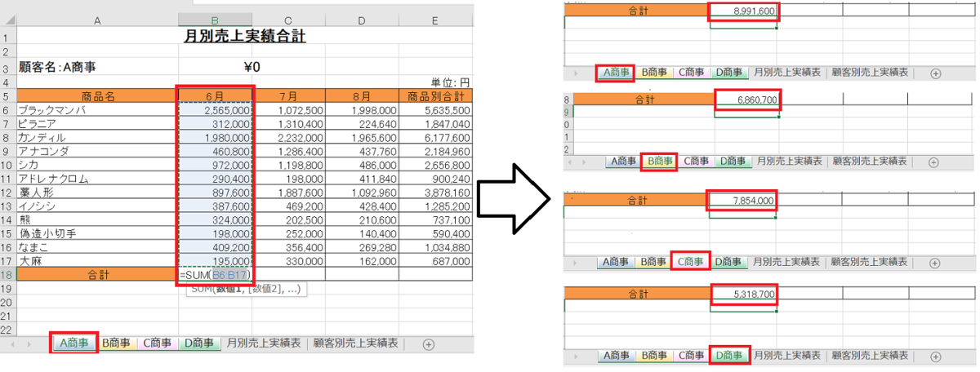Add new sheet in the 8,991,600 snippet
980x372 pixels.
936,73
